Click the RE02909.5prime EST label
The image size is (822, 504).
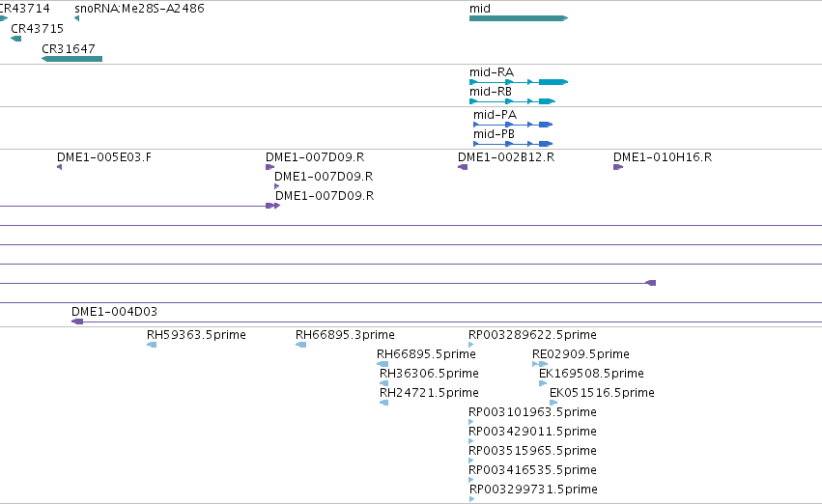[581, 354]
